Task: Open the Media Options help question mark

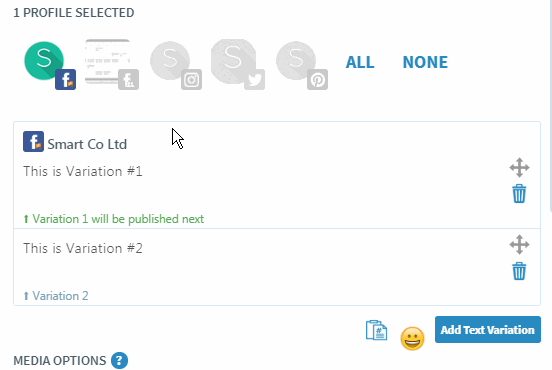Action: point(119,360)
